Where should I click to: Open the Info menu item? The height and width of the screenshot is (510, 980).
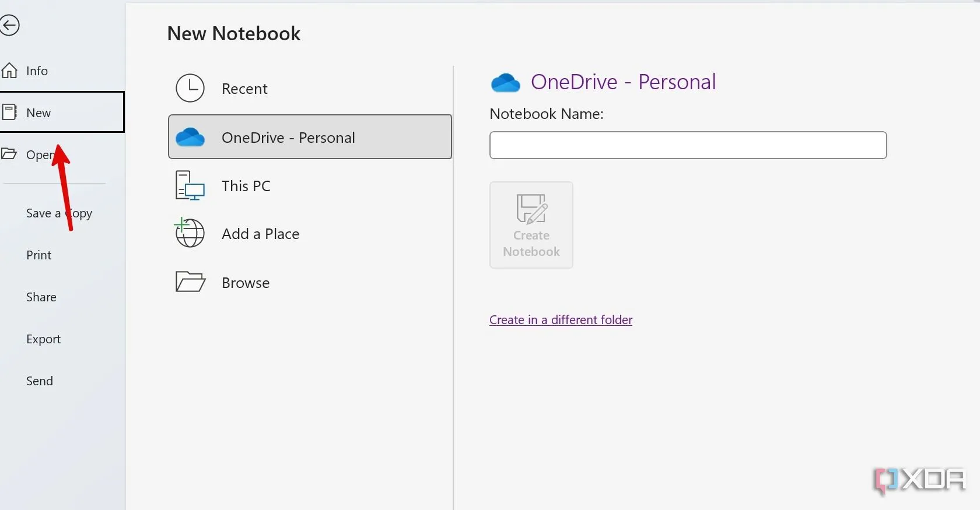[x=37, y=71]
